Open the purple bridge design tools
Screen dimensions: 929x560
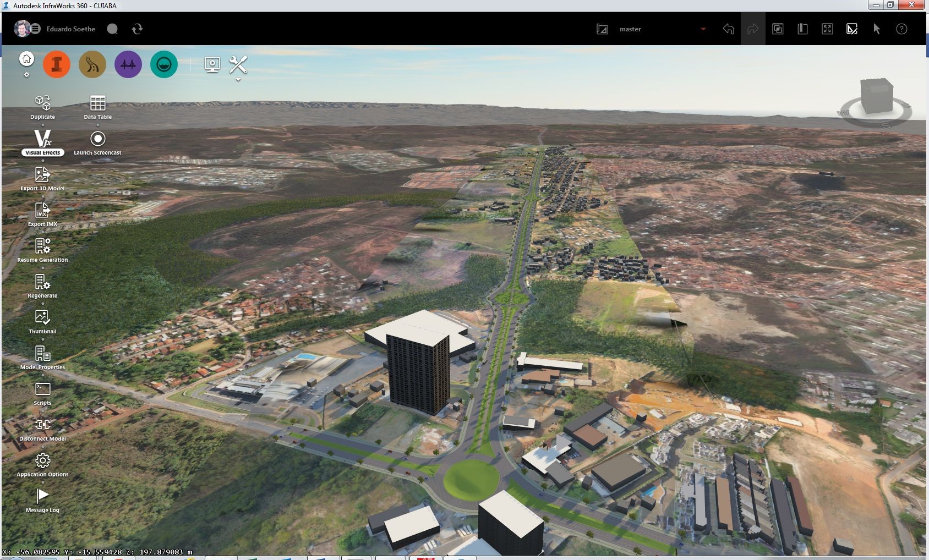128,64
